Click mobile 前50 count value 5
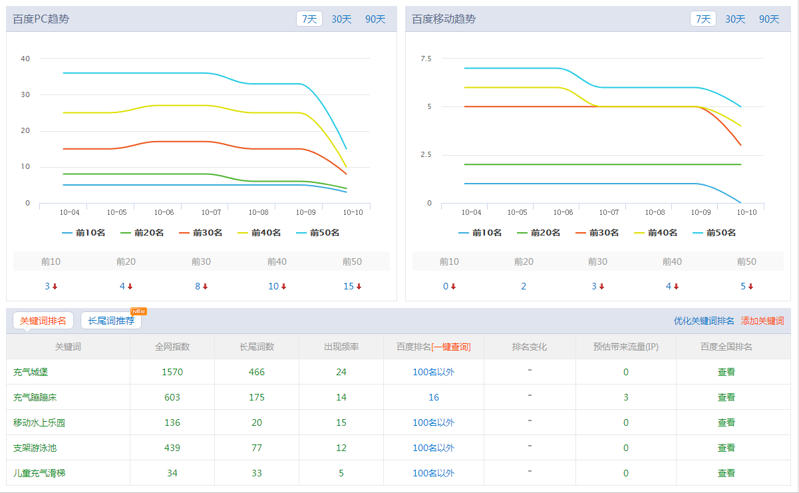 click(743, 287)
